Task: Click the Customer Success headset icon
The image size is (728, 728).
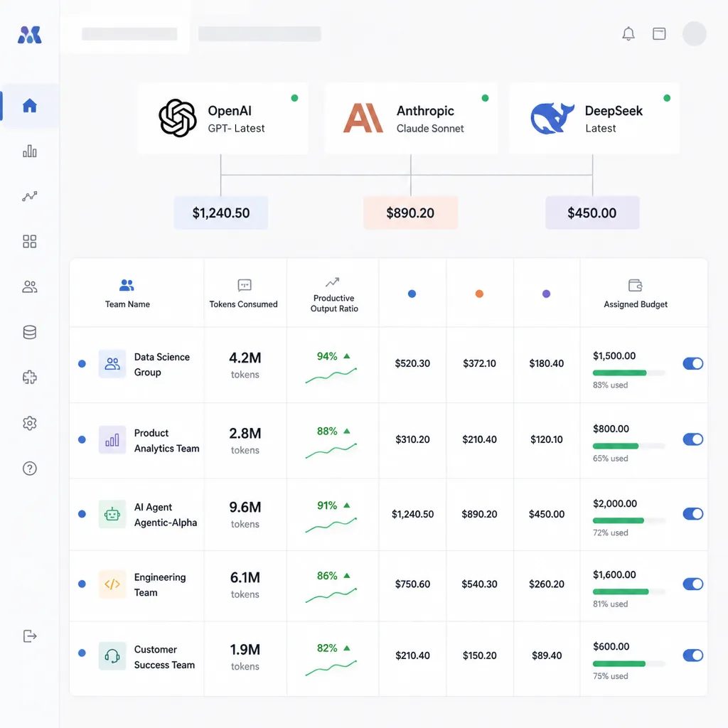Action: (112, 656)
